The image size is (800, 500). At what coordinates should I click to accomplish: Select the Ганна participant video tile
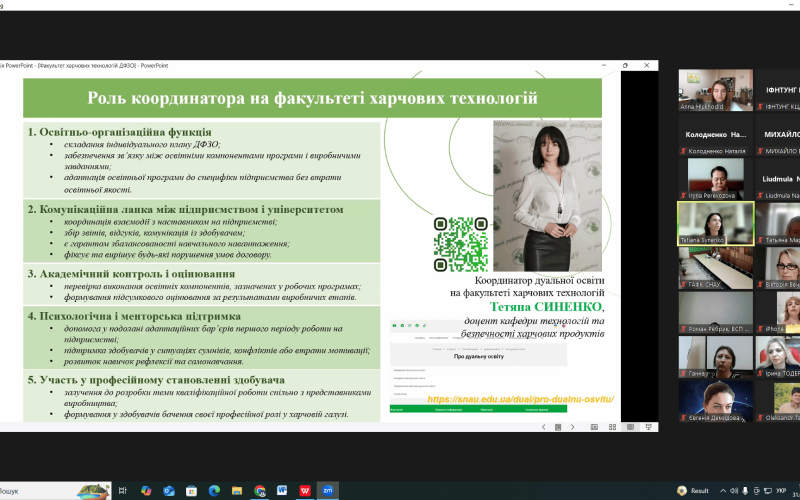[x=716, y=357]
